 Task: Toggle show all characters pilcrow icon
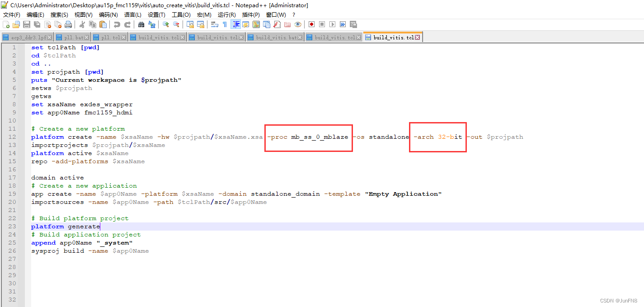225,24
